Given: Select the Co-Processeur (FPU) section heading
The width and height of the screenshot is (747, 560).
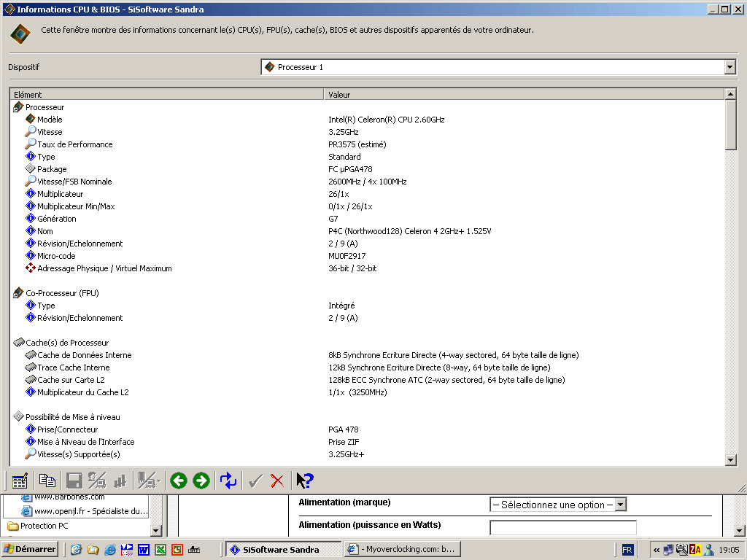Looking at the screenshot, I should point(56,293).
